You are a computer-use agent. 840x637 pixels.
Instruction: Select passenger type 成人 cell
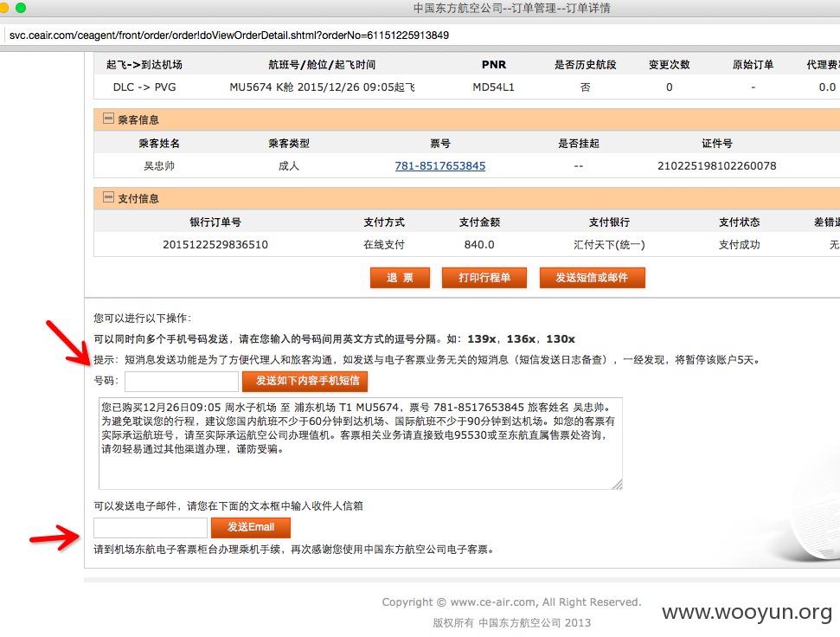(x=289, y=166)
